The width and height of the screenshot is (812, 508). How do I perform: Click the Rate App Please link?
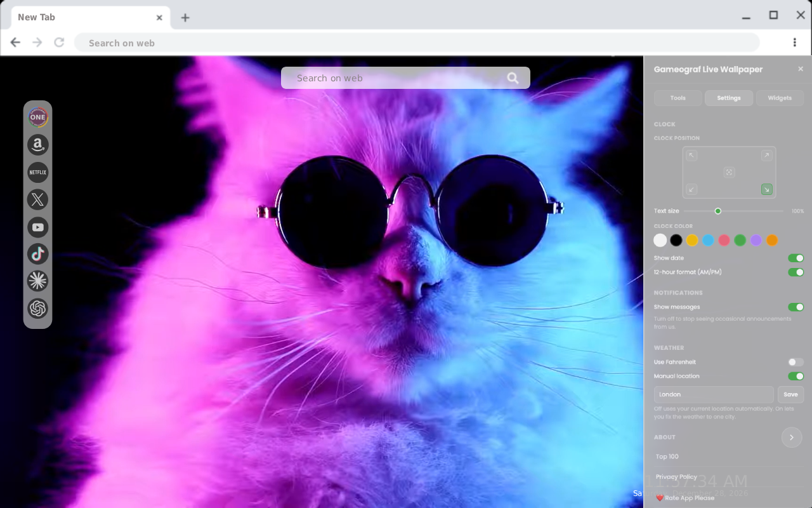click(x=685, y=498)
